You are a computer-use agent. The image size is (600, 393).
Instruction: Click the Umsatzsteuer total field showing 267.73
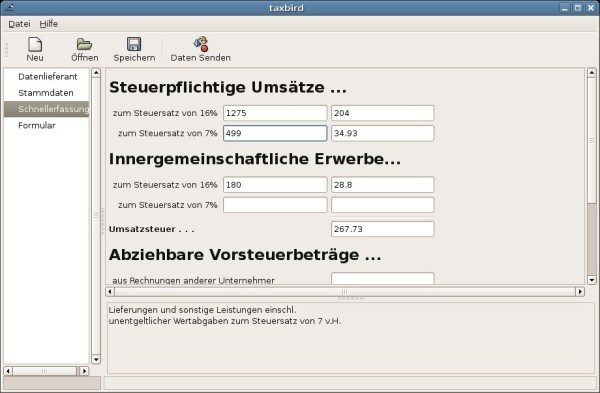coord(383,229)
